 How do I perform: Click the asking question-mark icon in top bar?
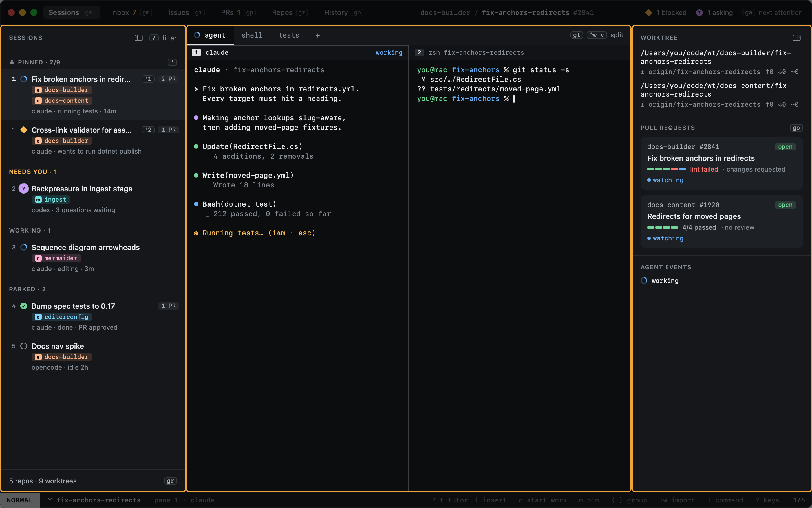(x=699, y=12)
